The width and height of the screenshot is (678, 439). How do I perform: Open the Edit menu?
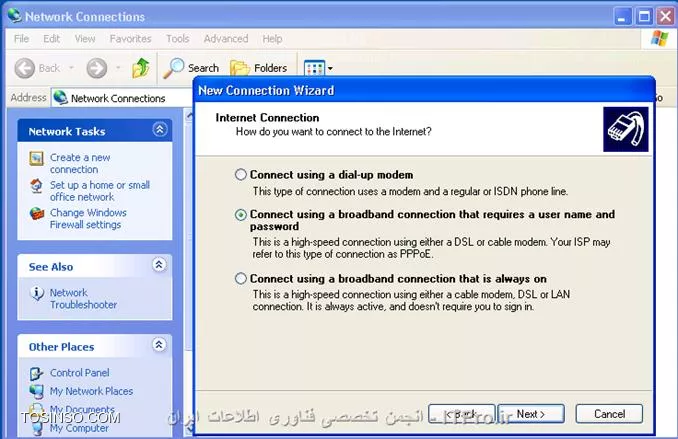[51, 39]
